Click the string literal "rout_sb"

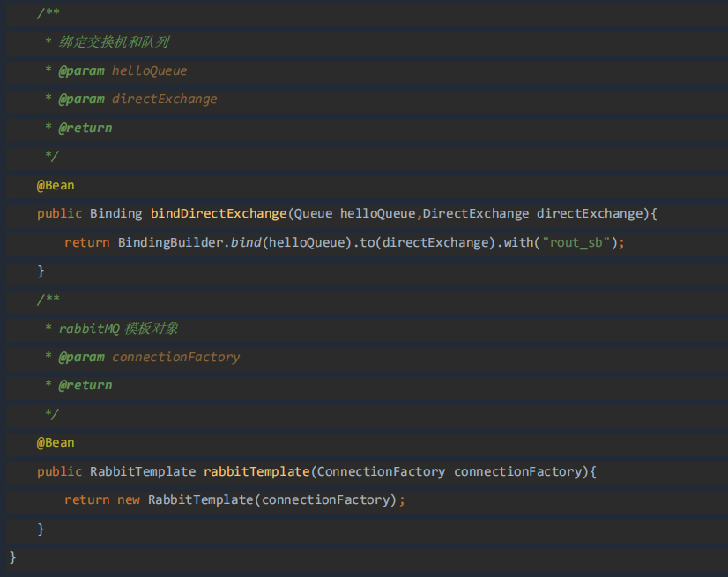click(576, 242)
